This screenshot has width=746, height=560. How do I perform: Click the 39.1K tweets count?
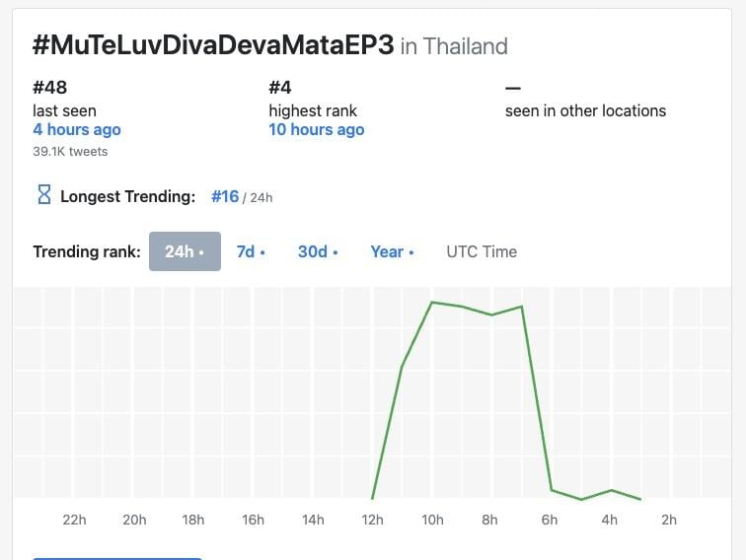pos(70,151)
